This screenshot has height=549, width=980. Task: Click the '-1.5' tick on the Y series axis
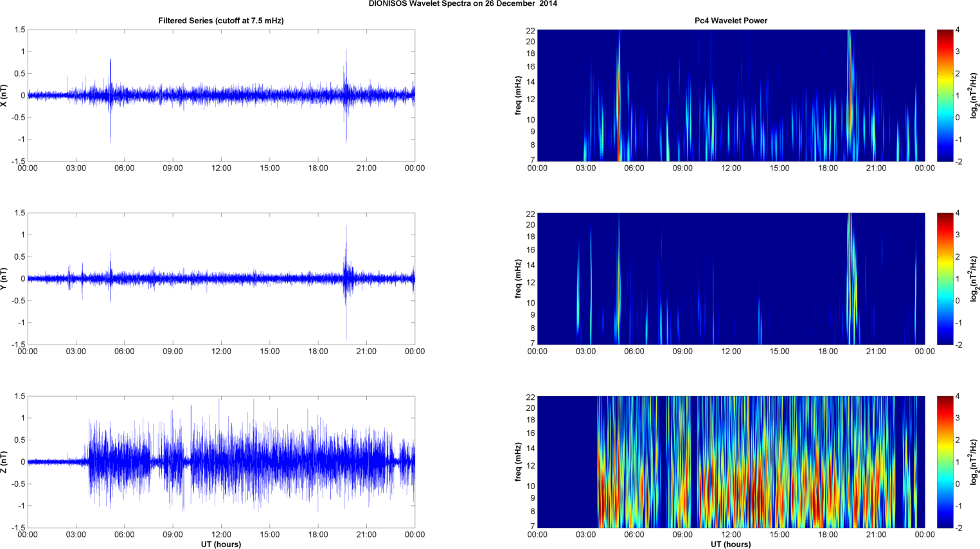18,345
